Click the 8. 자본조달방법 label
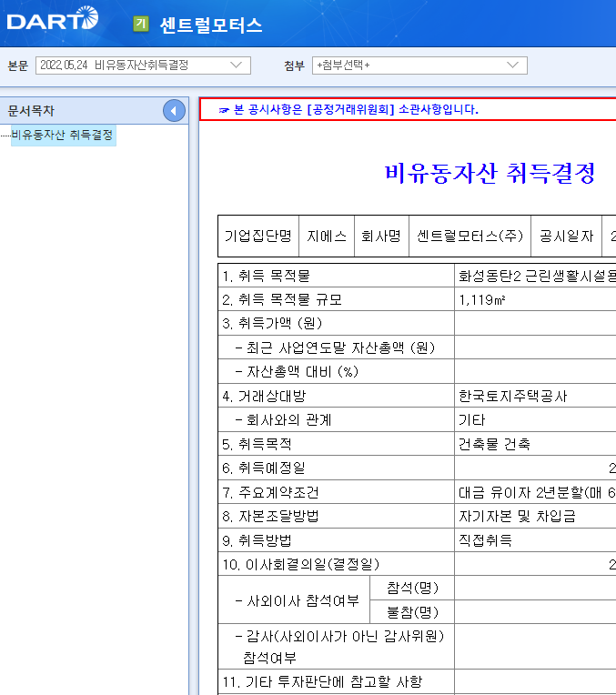 [270, 517]
